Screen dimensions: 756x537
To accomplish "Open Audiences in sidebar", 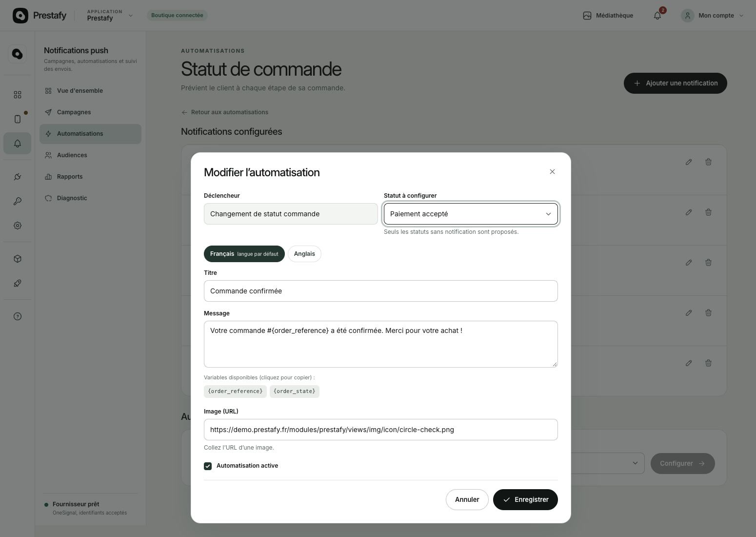I will pos(90,155).
